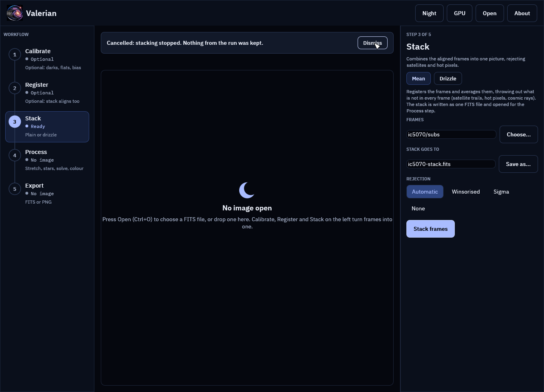
Task: Click the "FRAMES" section label
Action: click(415, 120)
